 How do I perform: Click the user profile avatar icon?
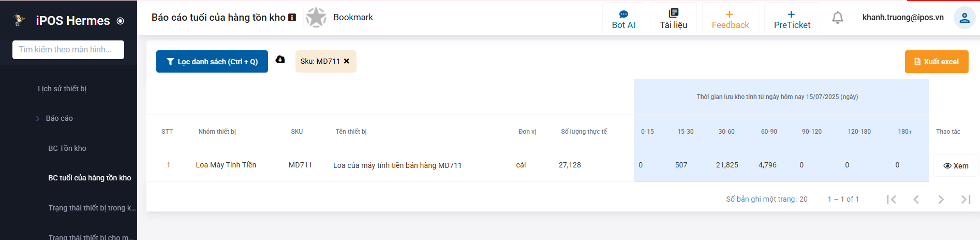coord(964,18)
